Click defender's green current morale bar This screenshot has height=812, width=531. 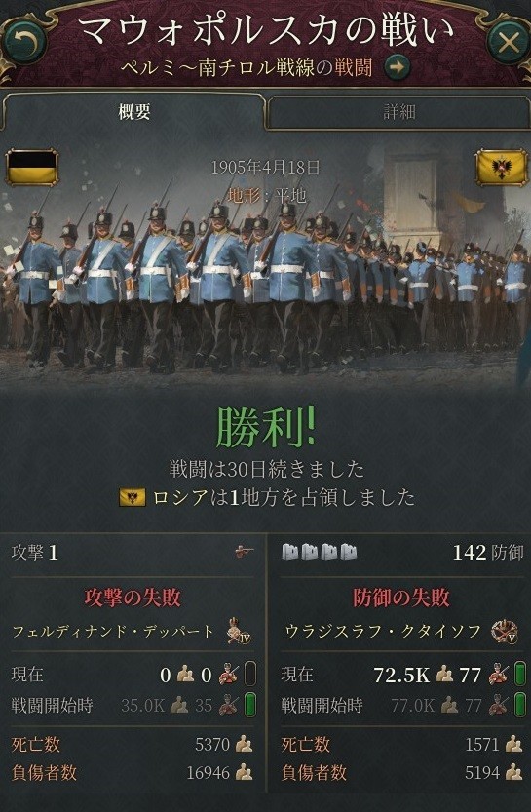519,675
